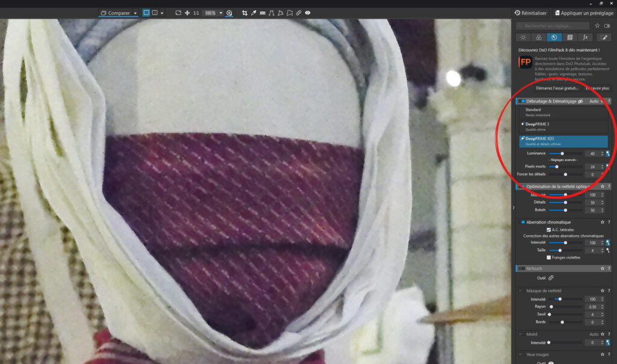
Task: Activate the horizon straightening tool
Action: [x=263, y=13]
